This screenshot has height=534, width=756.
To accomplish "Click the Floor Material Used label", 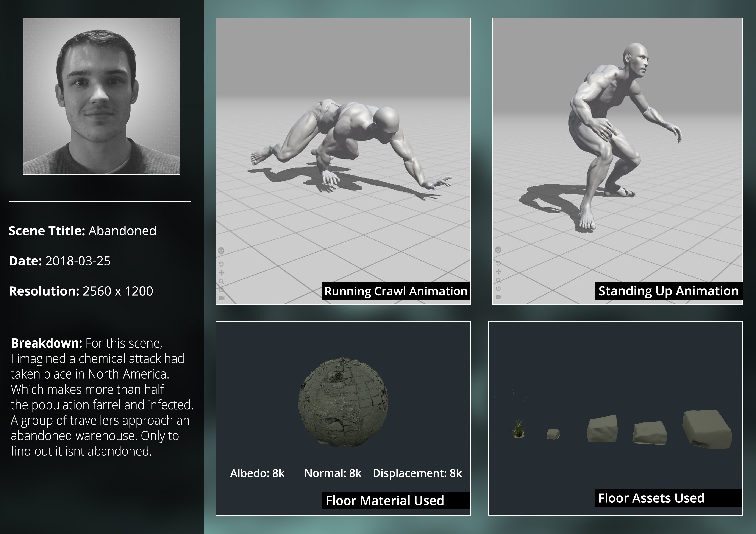I will (x=385, y=500).
